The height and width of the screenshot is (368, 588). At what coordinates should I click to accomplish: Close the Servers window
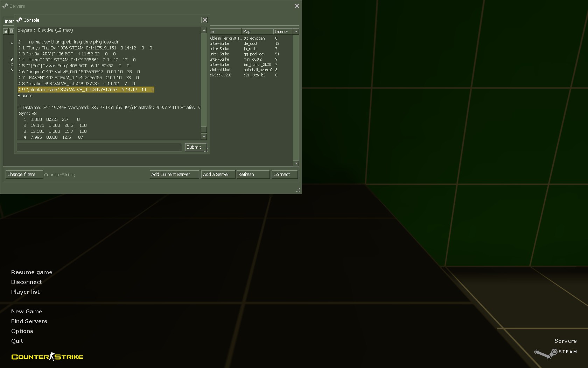[297, 6]
